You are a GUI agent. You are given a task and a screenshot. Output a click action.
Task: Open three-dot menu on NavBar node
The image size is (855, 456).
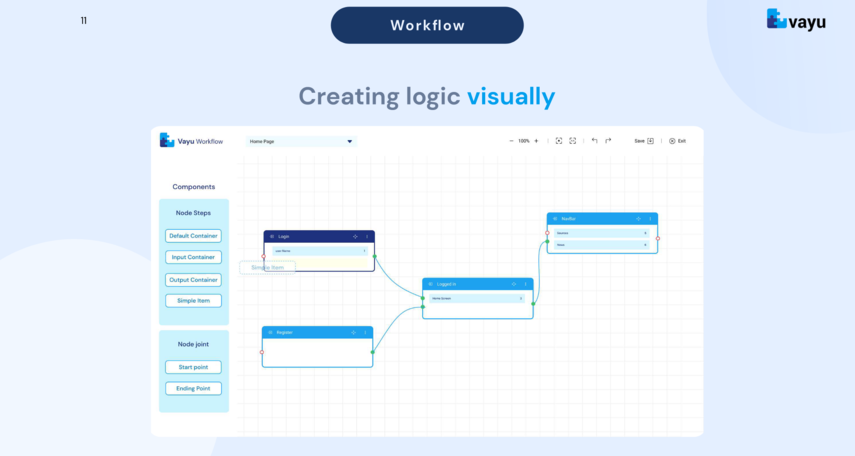coord(650,218)
